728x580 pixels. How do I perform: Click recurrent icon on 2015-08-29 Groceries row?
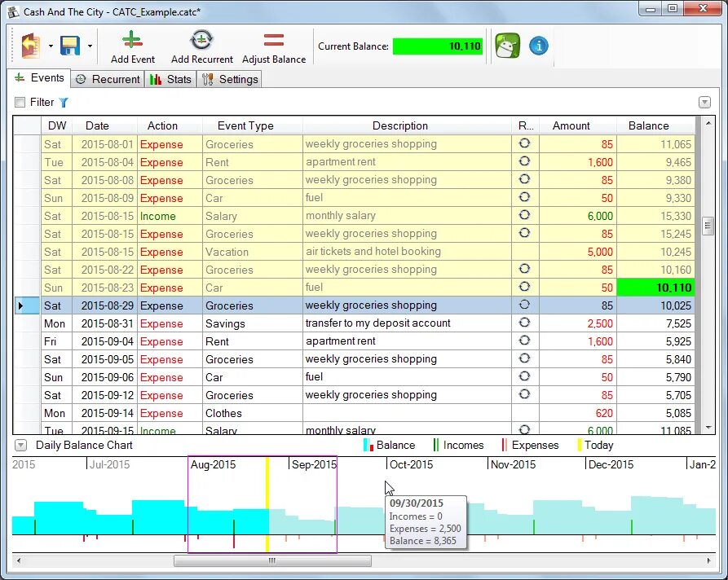525,305
